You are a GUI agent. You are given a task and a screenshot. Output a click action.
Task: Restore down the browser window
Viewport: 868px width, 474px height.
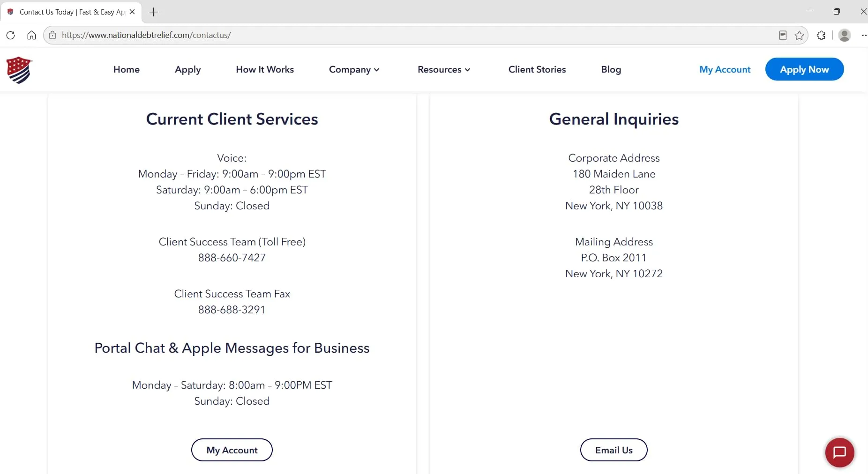[837, 12]
